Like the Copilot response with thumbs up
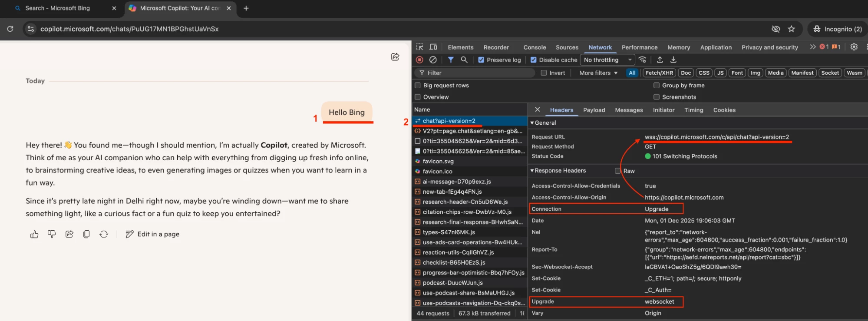Viewport: 868px width, 321px height. [x=34, y=234]
